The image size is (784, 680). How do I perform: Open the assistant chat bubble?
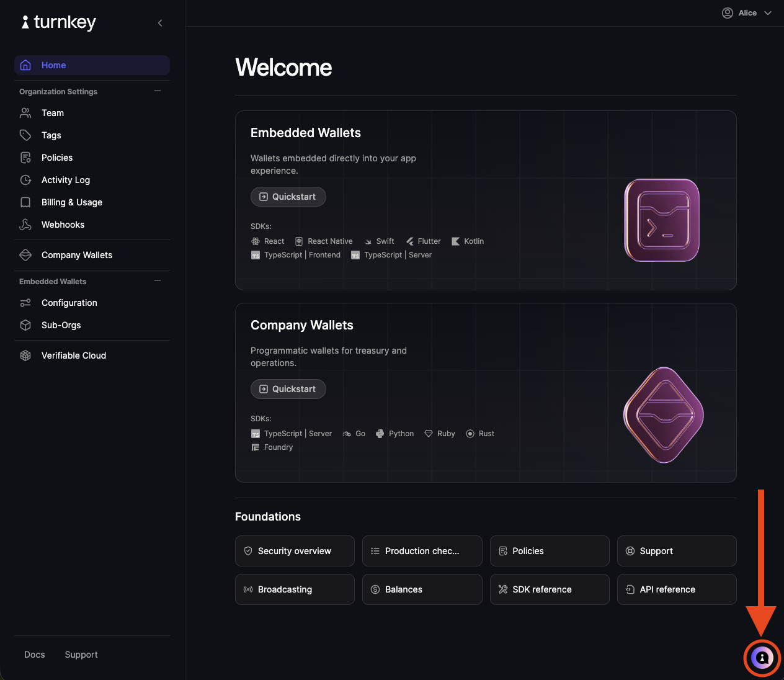coord(762,658)
